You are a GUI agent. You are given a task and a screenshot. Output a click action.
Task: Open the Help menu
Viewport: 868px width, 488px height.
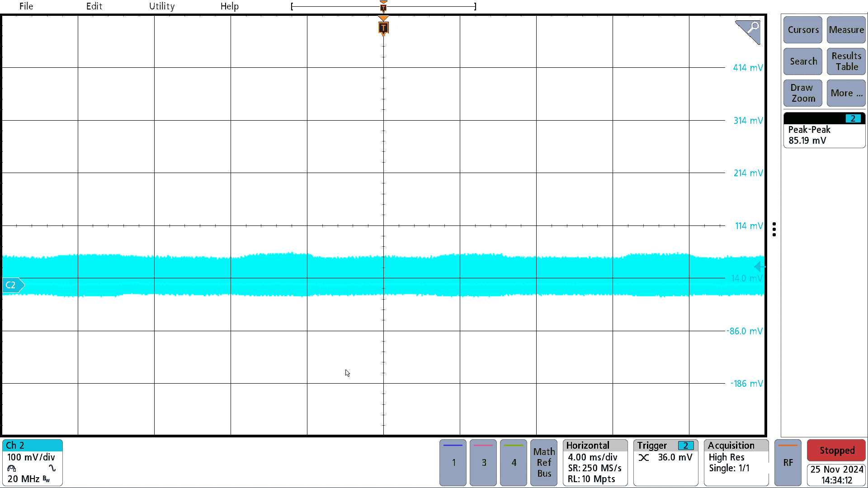pos(230,6)
